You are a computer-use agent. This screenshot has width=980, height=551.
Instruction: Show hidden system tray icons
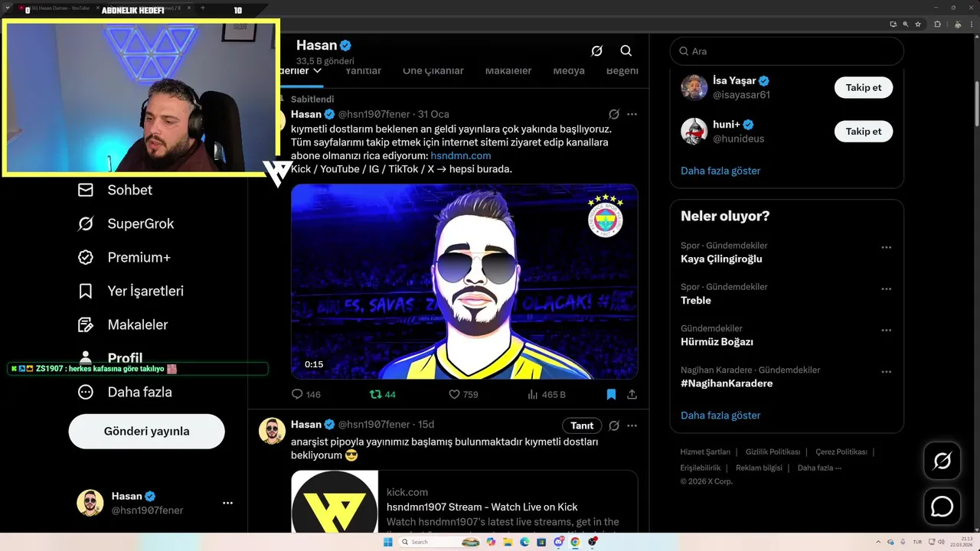pyautogui.click(x=878, y=542)
